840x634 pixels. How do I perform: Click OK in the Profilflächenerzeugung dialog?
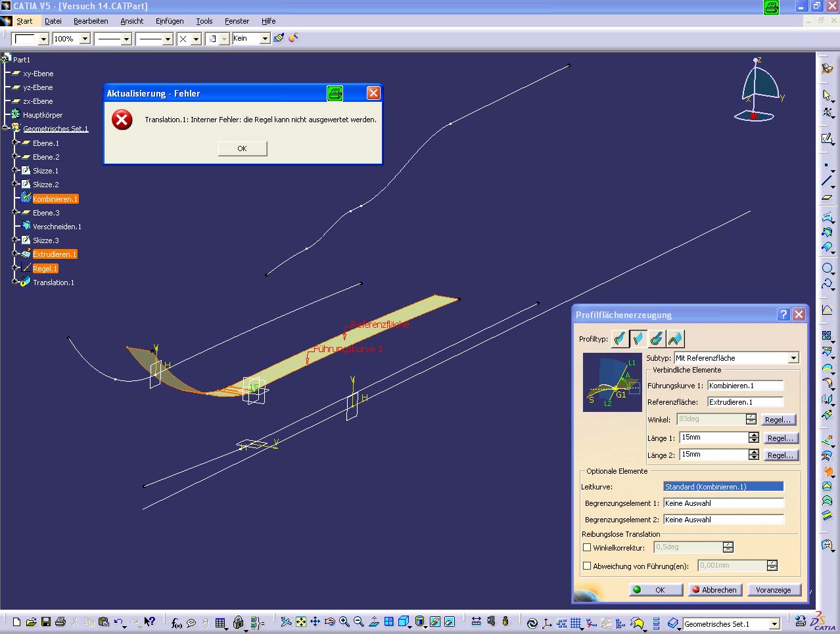pyautogui.click(x=655, y=590)
